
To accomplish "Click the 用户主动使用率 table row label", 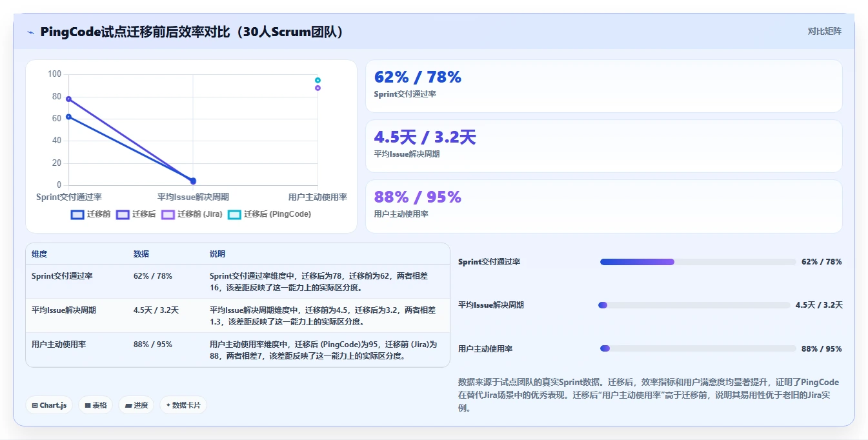I will click(x=59, y=345).
